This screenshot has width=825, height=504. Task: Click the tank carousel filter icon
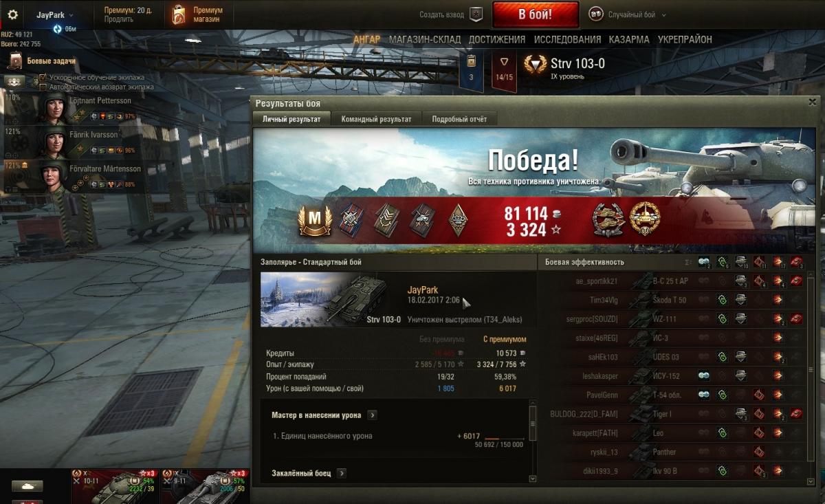[27, 486]
